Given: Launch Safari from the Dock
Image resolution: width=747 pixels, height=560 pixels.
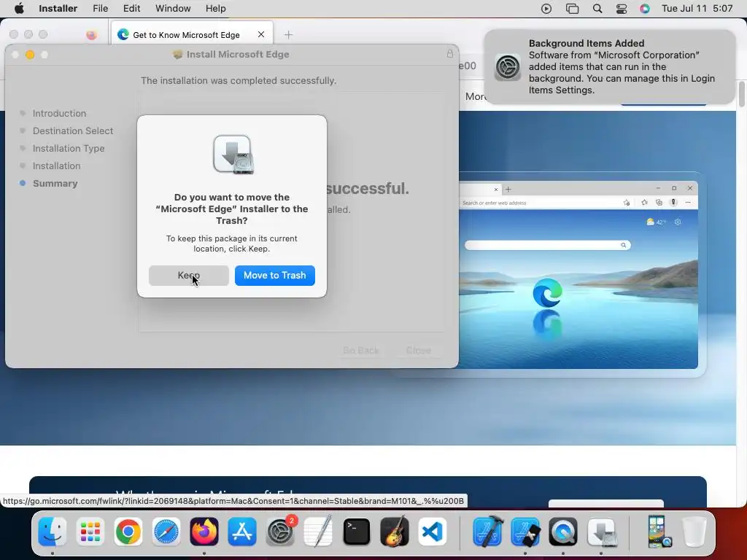Looking at the screenshot, I should [x=166, y=532].
